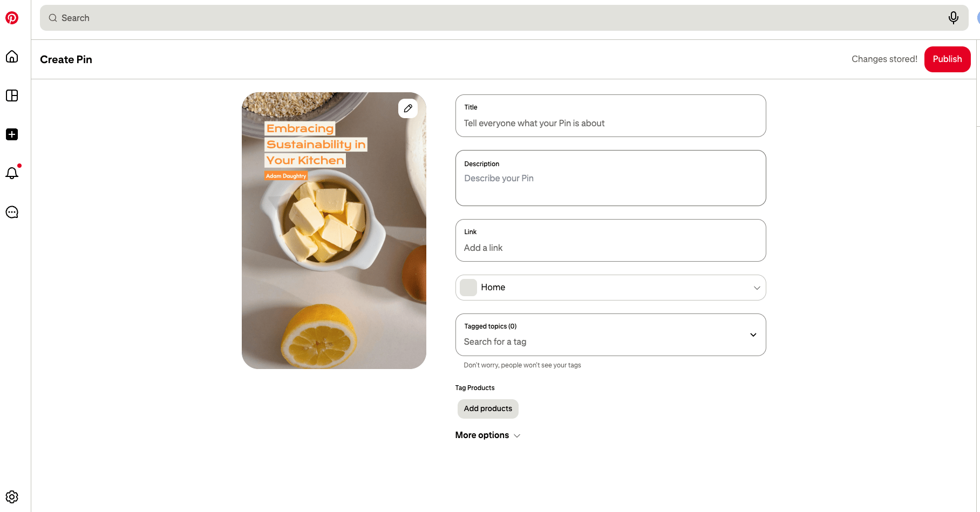This screenshot has height=512, width=980.
Task: Open the Pinterest logo home link
Action: coord(12,18)
